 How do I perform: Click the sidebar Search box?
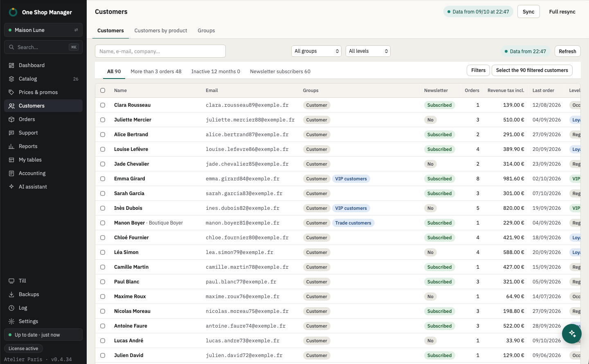click(x=43, y=47)
